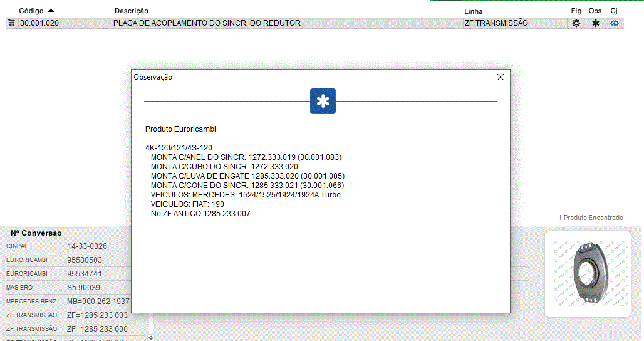Select MASIERO conversion number S5 90039

coord(83,288)
